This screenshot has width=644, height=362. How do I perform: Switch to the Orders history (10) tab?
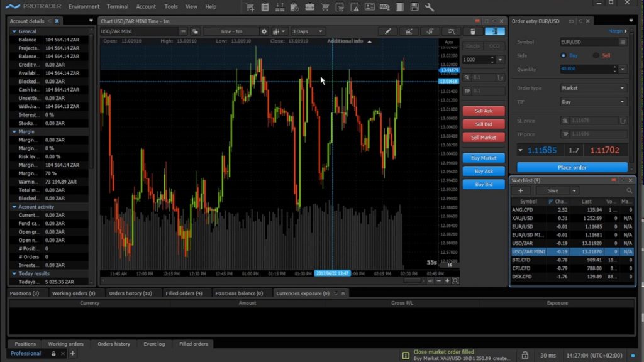coord(130,293)
